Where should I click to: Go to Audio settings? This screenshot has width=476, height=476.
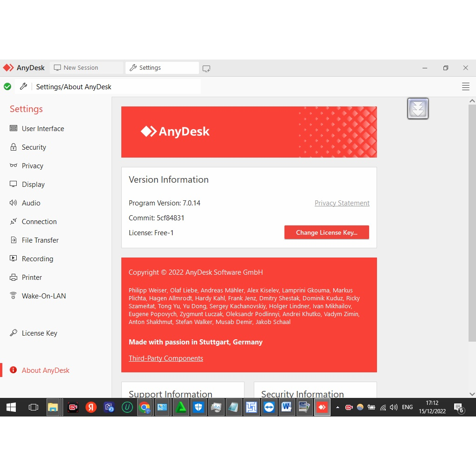pos(32,203)
